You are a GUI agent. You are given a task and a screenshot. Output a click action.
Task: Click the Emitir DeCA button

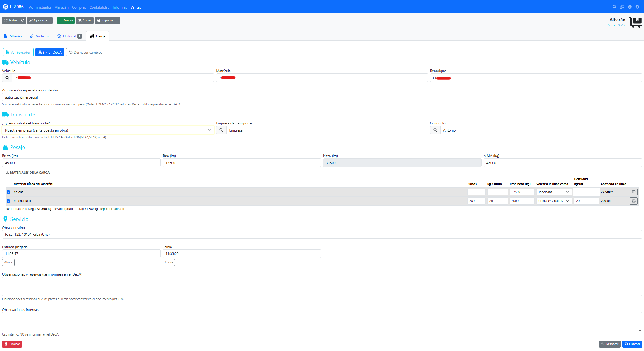(50, 52)
